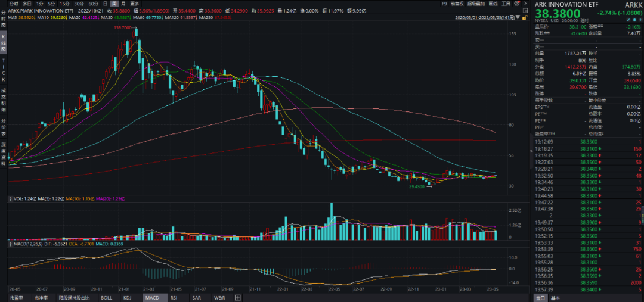The height and width of the screenshot is (302, 644).
Task: Switch to KDJ indicator
Action: [128, 298]
